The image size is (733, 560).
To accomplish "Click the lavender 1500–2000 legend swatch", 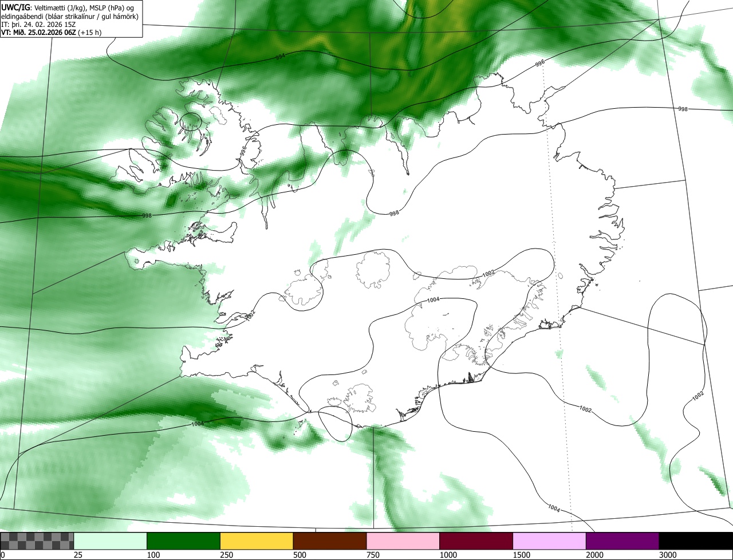I will click(549, 541).
